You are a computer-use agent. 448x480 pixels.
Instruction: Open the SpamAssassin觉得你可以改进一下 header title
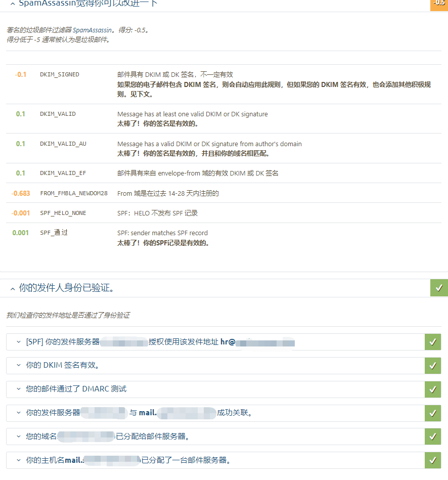pos(88,4)
